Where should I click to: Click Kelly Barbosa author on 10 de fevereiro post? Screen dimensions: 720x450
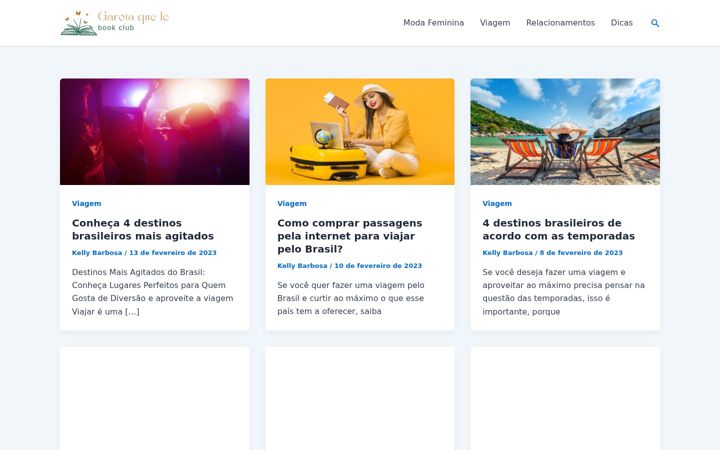302,266
